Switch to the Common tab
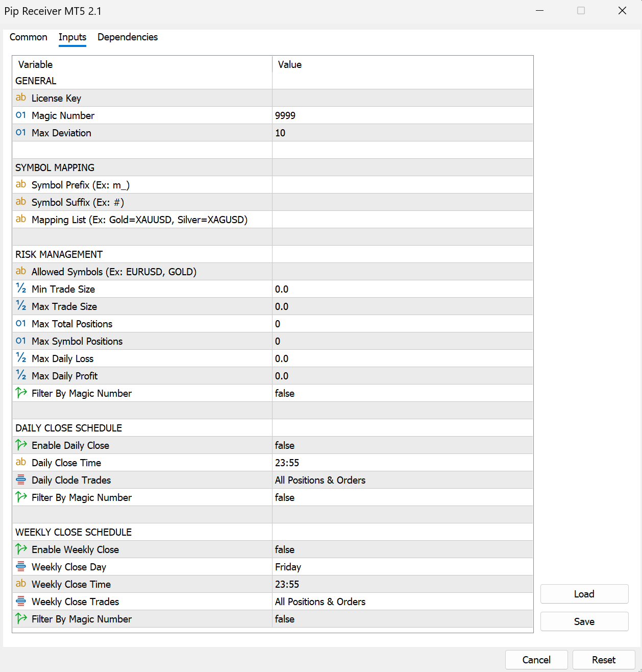 (x=29, y=37)
